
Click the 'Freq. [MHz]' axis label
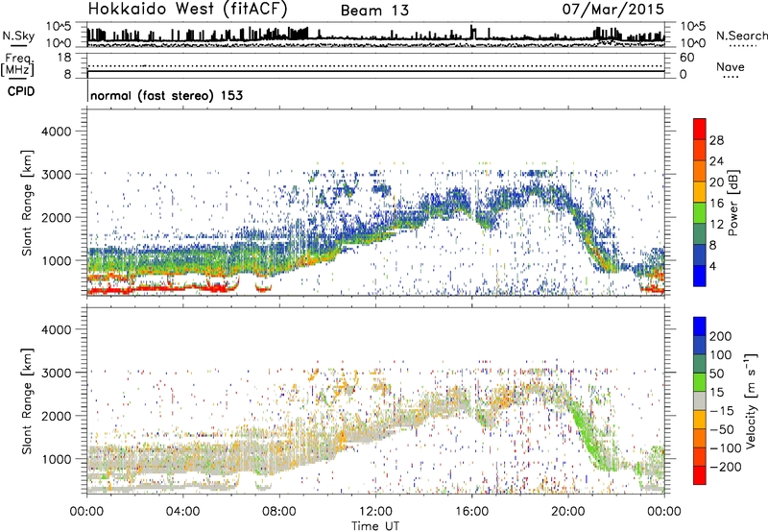18,64
